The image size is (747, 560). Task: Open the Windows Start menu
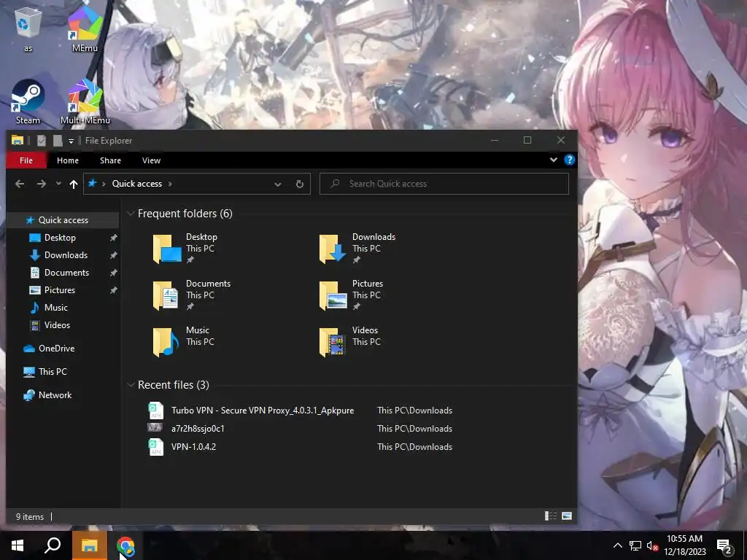pos(18,545)
